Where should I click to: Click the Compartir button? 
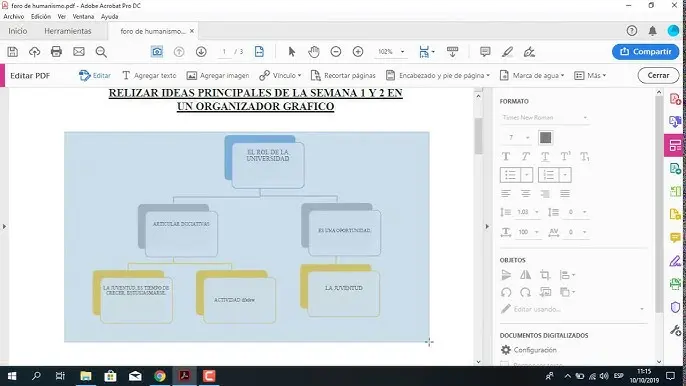[x=645, y=52]
